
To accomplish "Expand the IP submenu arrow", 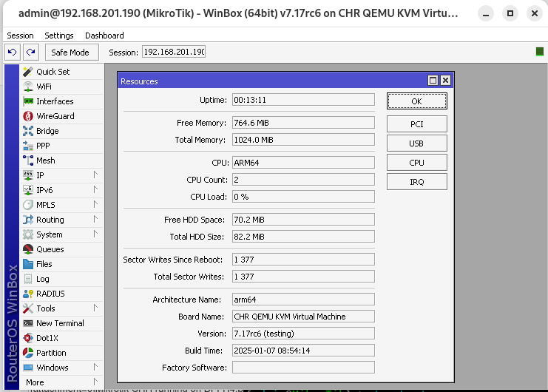I will [95, 175].
